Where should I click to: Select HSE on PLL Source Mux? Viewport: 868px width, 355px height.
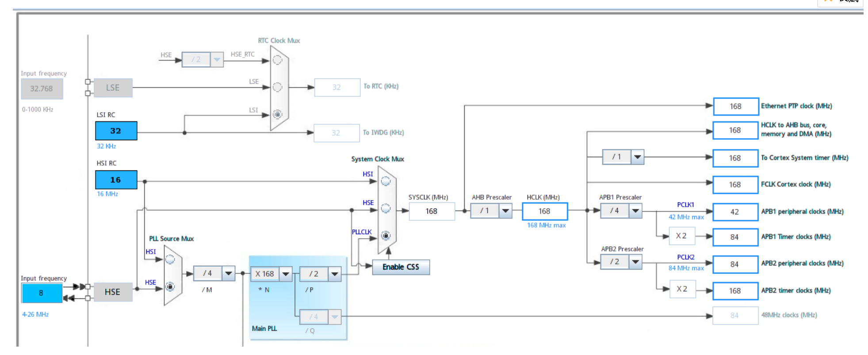coord(170,286)
